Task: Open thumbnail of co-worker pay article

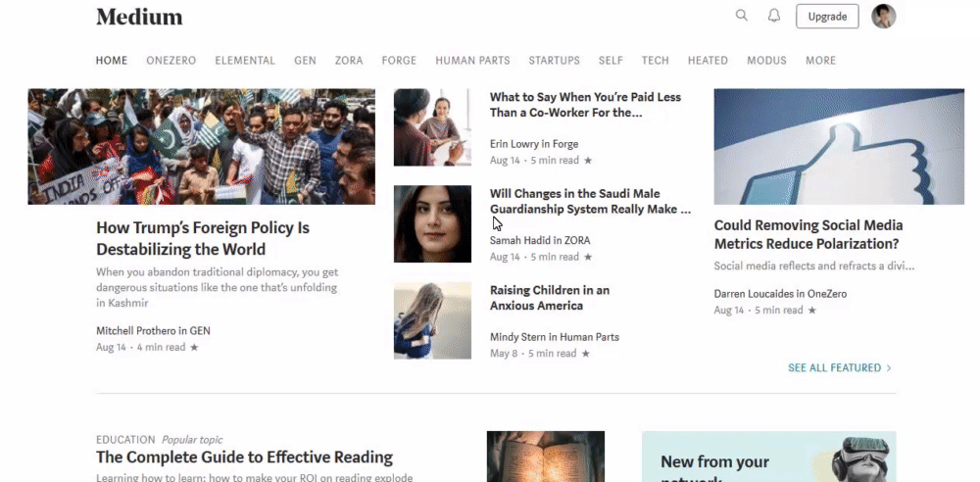Action: click(x=432, y=127)
